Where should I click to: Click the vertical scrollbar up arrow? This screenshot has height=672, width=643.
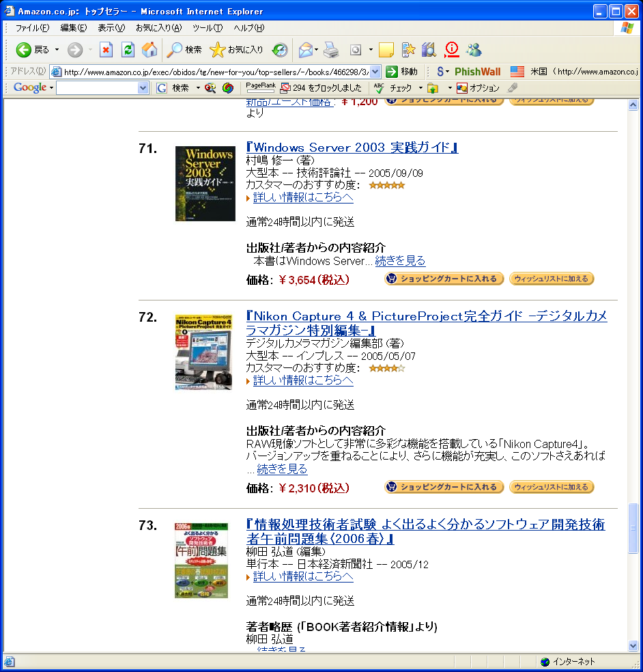pyautogui.click(x=633, y=105)
